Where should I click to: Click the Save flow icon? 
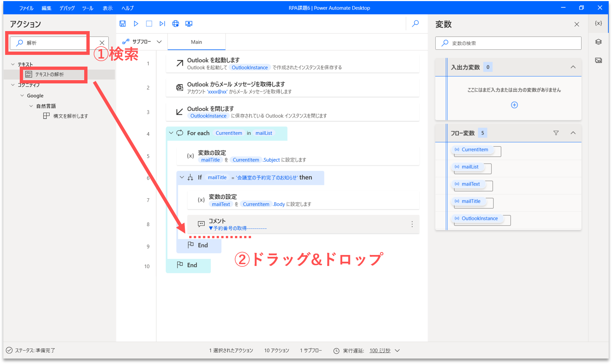(x=123, y=24)
